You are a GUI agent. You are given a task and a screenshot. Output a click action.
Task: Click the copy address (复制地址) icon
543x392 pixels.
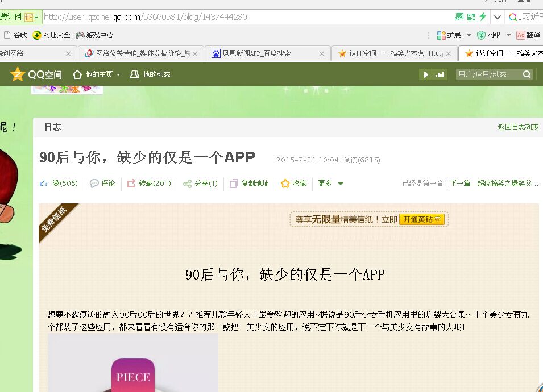coord(234,184)
